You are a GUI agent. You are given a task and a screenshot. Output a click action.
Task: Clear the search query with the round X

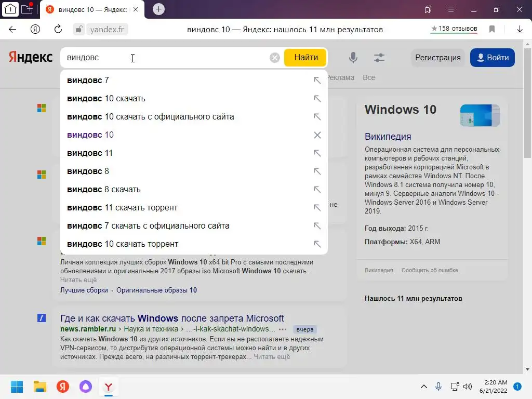pos(275,58)
